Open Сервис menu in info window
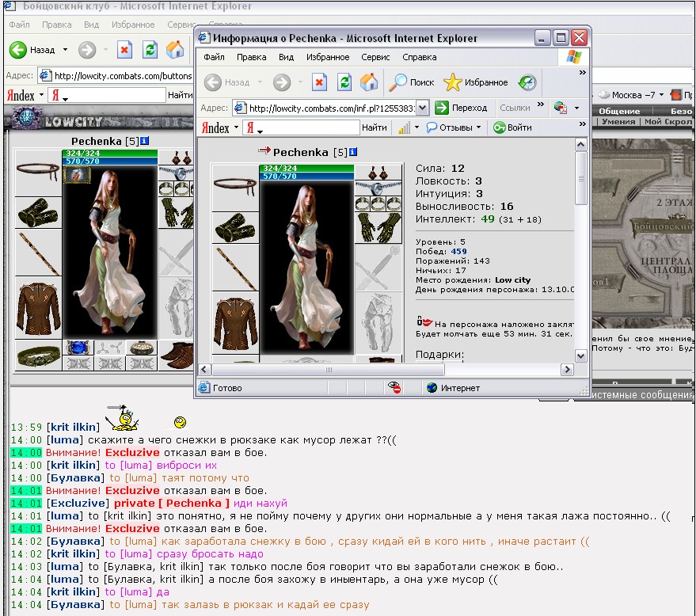 point(375,57)
